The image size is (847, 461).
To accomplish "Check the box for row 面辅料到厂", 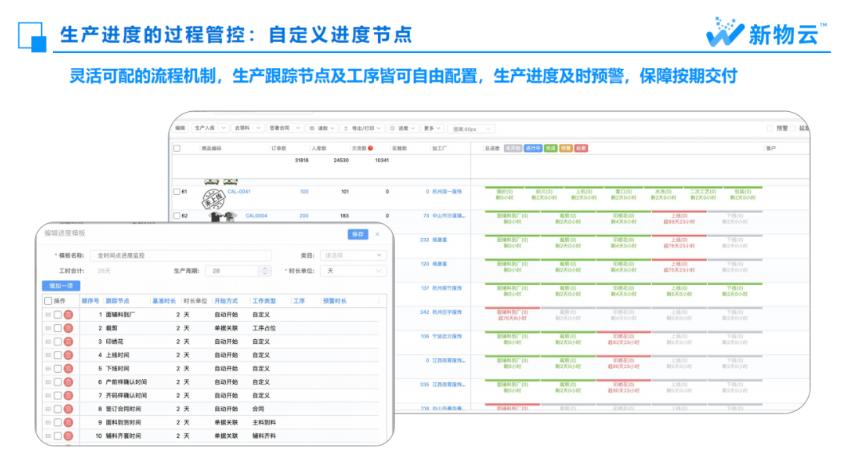I will click(x=58, y=315).
